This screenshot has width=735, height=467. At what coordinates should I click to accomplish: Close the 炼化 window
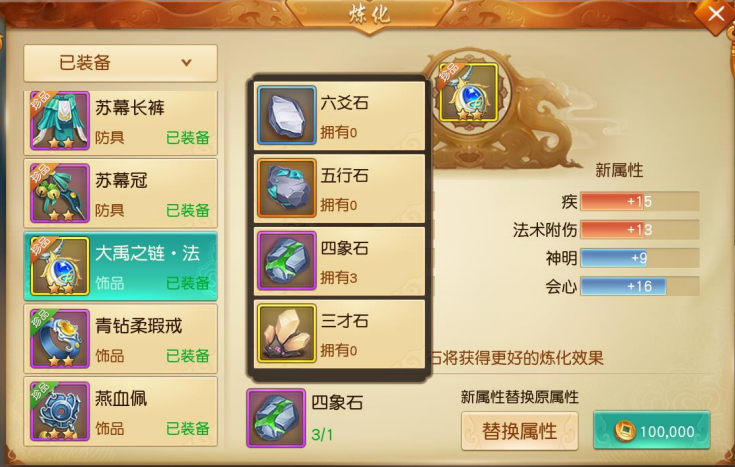[x=715, y=15]
